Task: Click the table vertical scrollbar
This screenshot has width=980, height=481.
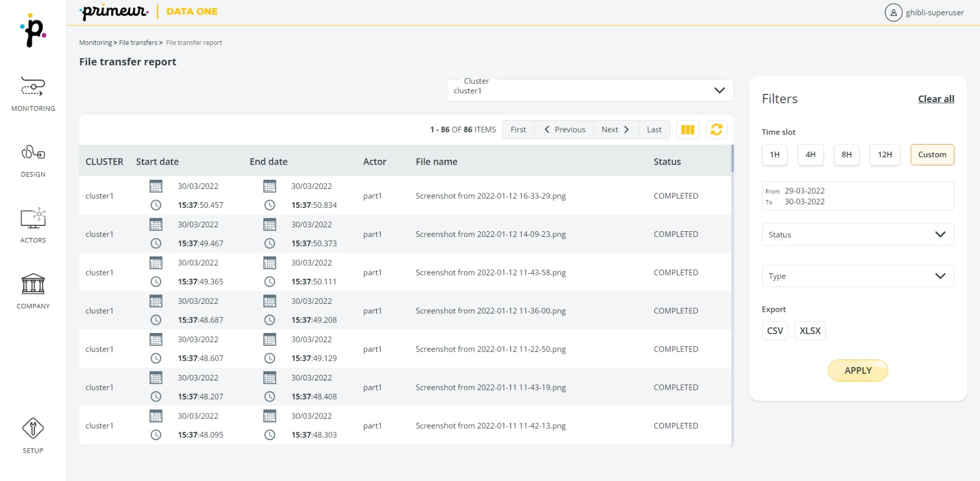Action: coord(732,159)
